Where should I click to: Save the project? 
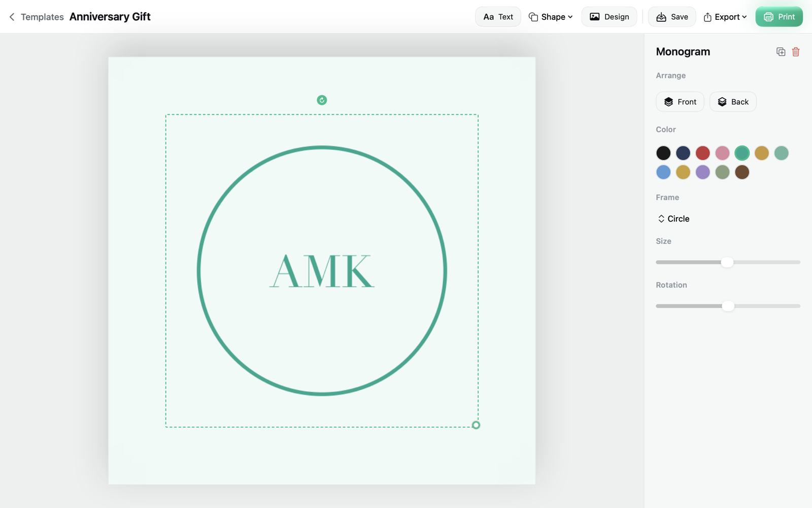(x=672, y=17)
